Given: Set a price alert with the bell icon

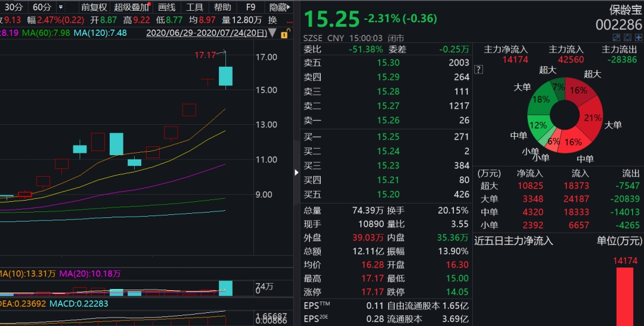Looking at the screenshot, I should point(627,38).
